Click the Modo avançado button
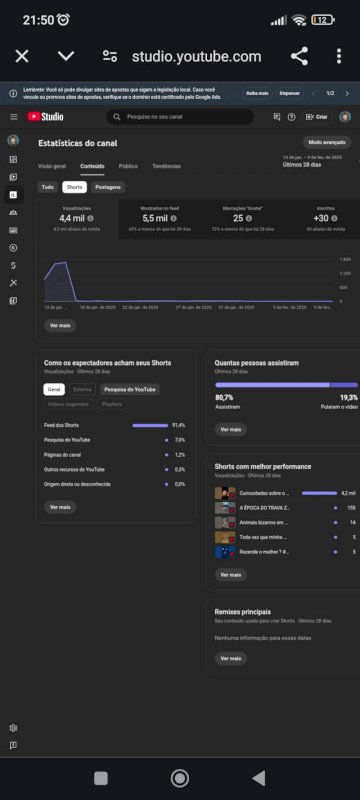Viewport: 360px width, 800px height. coord(327,142)
